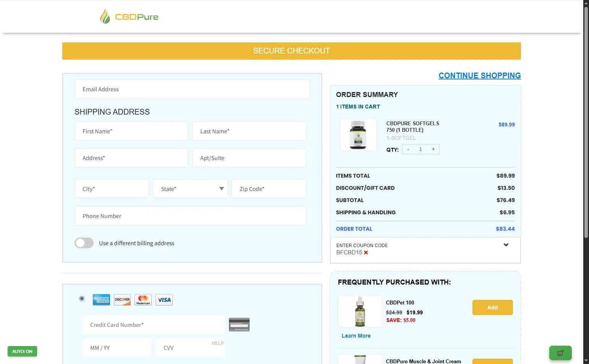The width and height of the screenshot is (589, 364).
Task: Click the CBDPure logo
Action: point(129,16)
